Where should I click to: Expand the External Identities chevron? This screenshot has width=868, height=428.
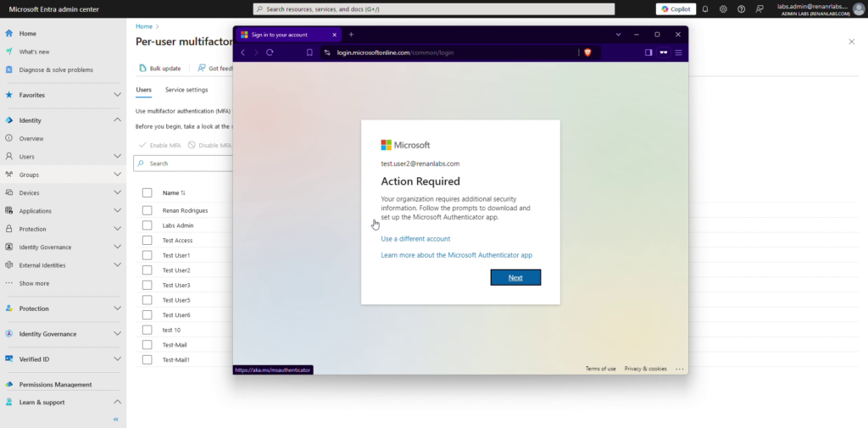click(x=117, y=265)
